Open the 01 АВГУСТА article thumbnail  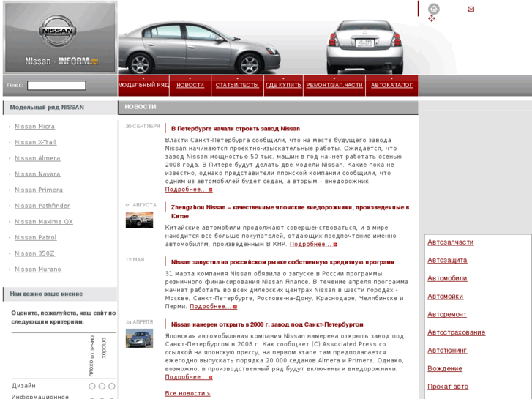pos(140,220)
